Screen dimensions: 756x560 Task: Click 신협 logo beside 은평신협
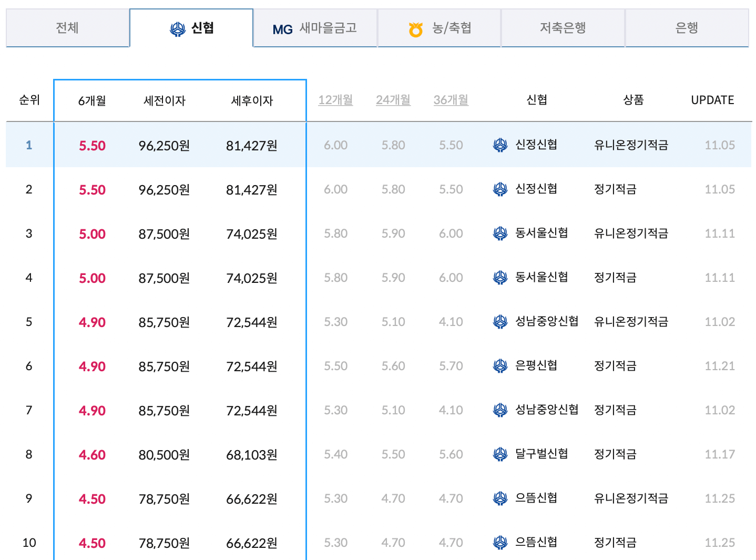(x=500, y=365)
